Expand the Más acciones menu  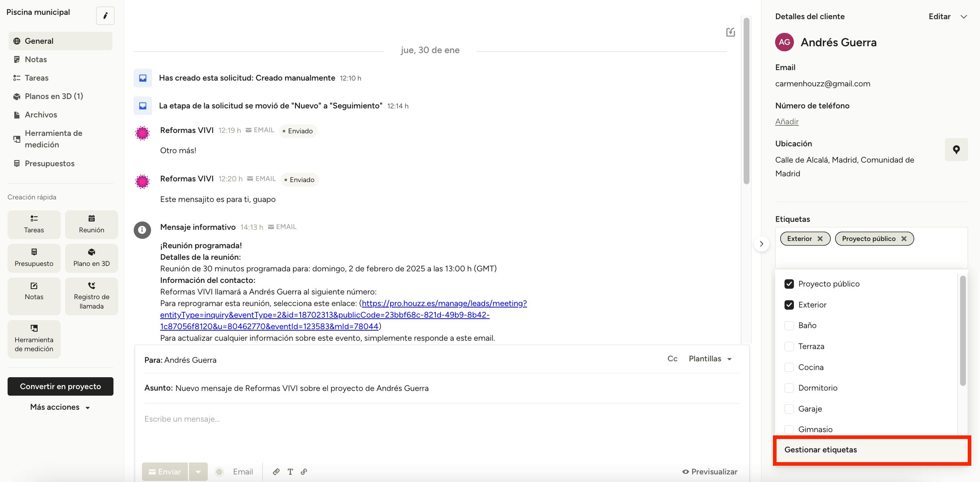pos(60,407)
